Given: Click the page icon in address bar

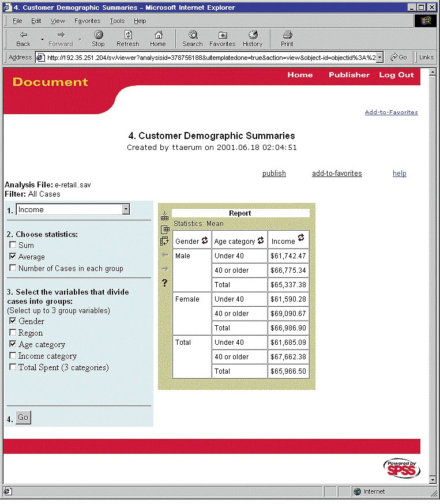Looking at the screenshot, I should pos(40,58).
